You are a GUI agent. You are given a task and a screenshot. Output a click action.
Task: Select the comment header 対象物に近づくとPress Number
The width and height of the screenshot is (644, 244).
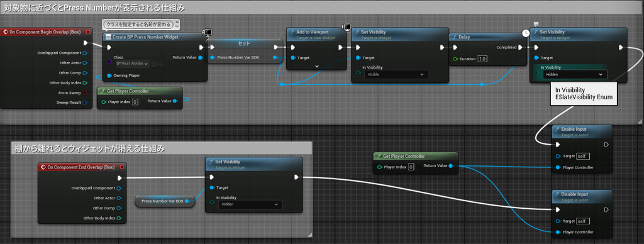(94, 8)
